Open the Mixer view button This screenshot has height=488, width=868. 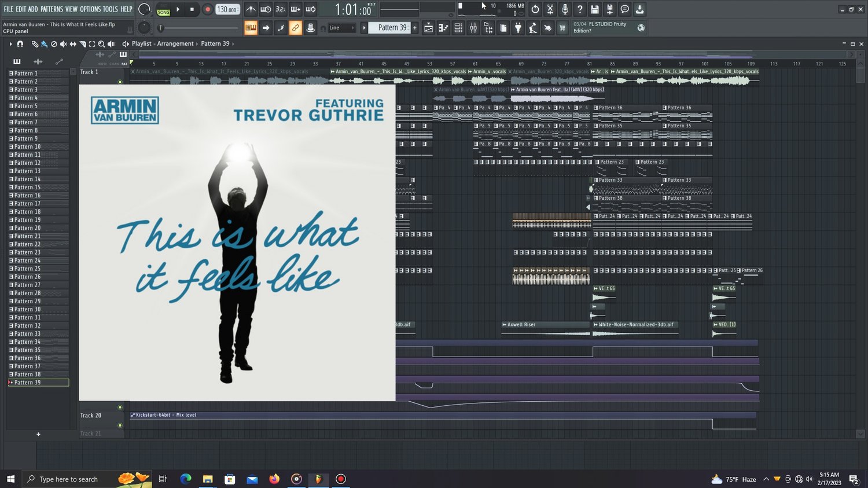click(x=473, y=28)
